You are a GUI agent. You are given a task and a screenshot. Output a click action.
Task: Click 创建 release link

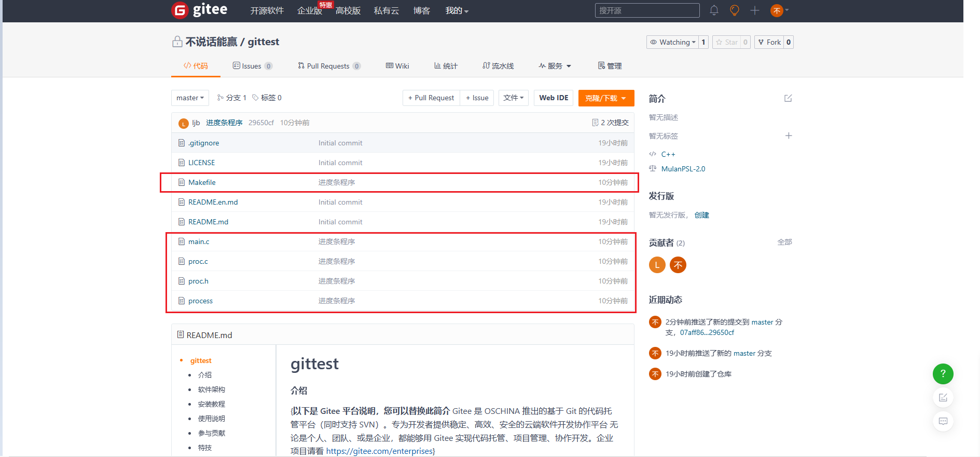click(701, 215)
